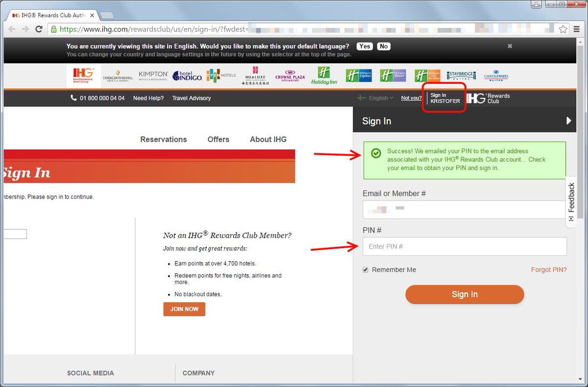
Task: Click the phone icon next to 01 800 number
Action: pos(74,98)
